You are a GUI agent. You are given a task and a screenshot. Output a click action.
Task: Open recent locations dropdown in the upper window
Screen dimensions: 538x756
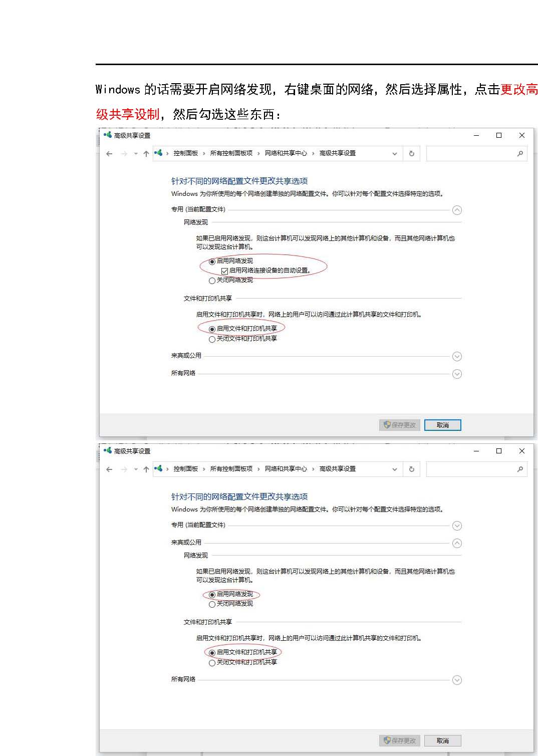(136, 154)
